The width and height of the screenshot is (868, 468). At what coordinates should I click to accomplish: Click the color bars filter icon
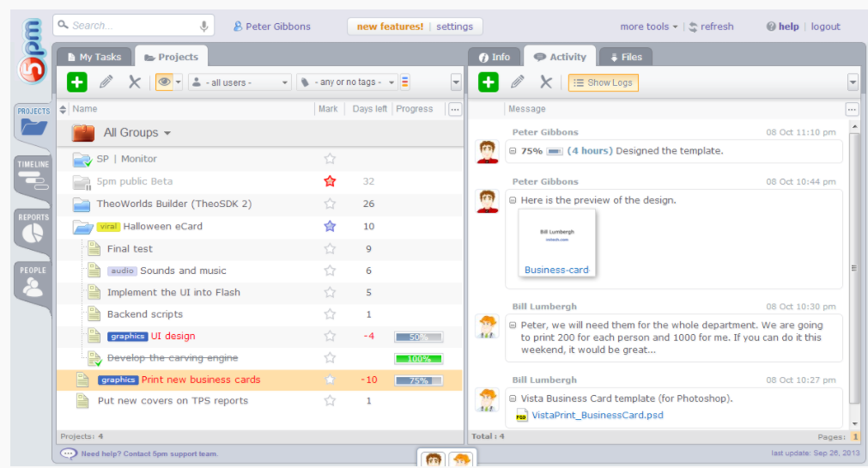(x=404, y=82)
